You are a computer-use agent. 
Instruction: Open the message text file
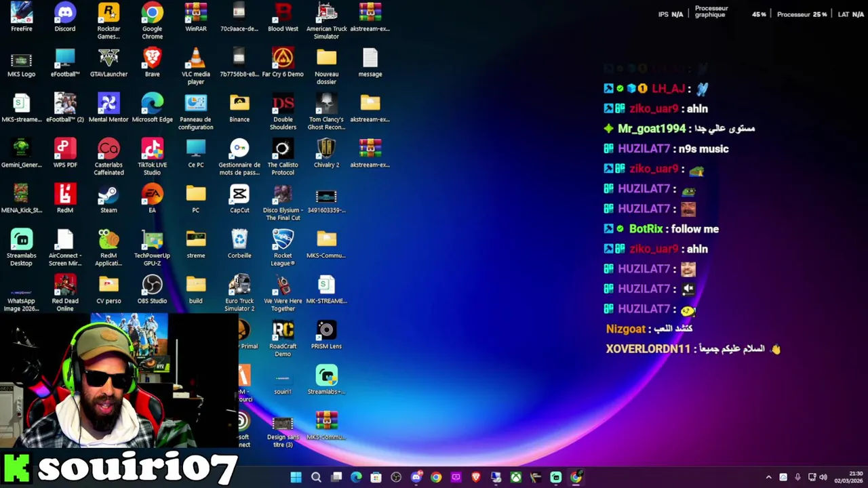(370, 63)
